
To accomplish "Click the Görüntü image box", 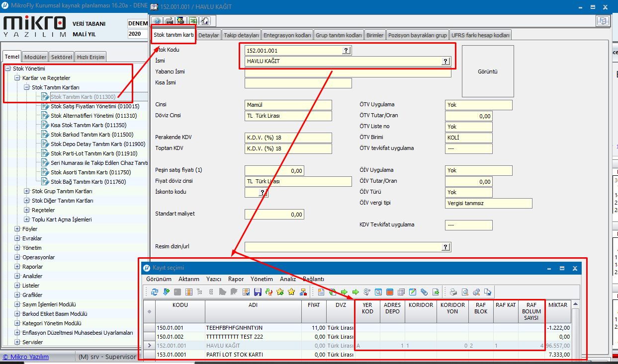I will pyautogui.click(x=488, y=72).
